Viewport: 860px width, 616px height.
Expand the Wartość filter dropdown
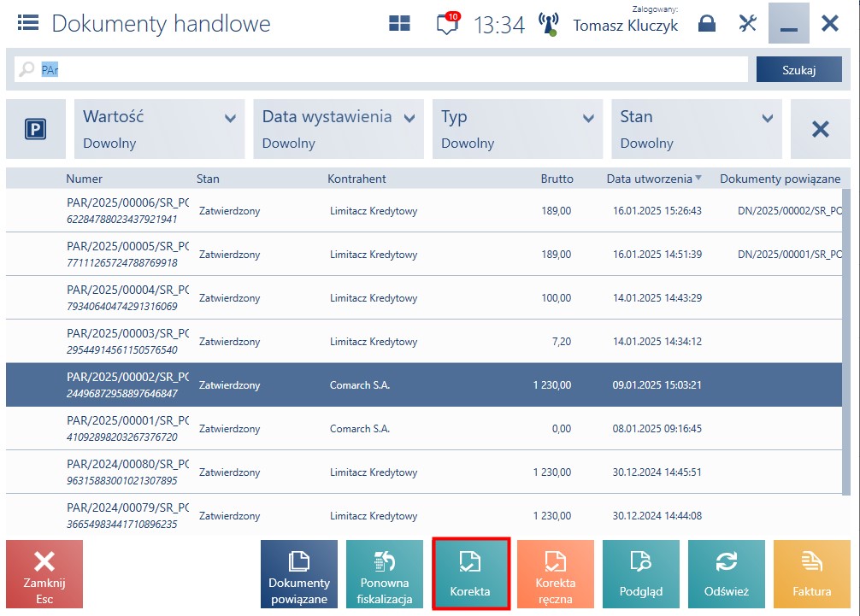(x=159, y=129)
